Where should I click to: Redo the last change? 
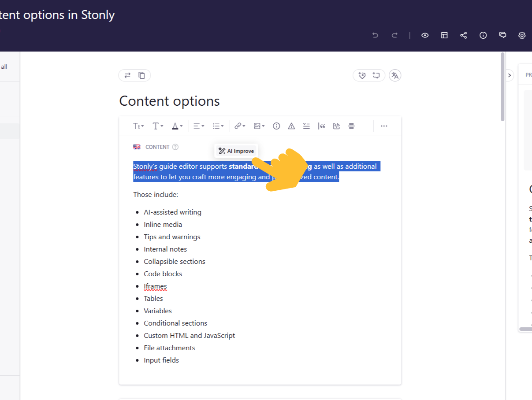tap(394, 35)
